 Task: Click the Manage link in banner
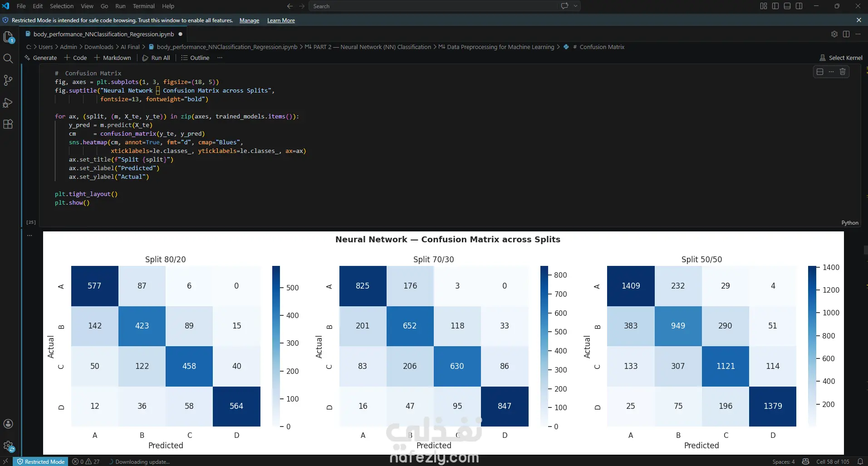pyautogui.click(x=249, y=20)
